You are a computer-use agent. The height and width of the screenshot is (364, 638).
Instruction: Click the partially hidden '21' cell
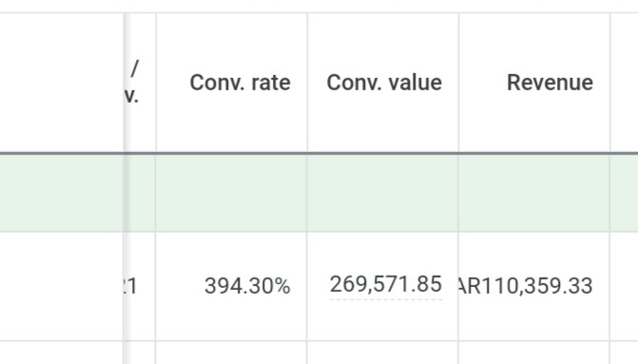pyautogui.click(x=131, y=286)
